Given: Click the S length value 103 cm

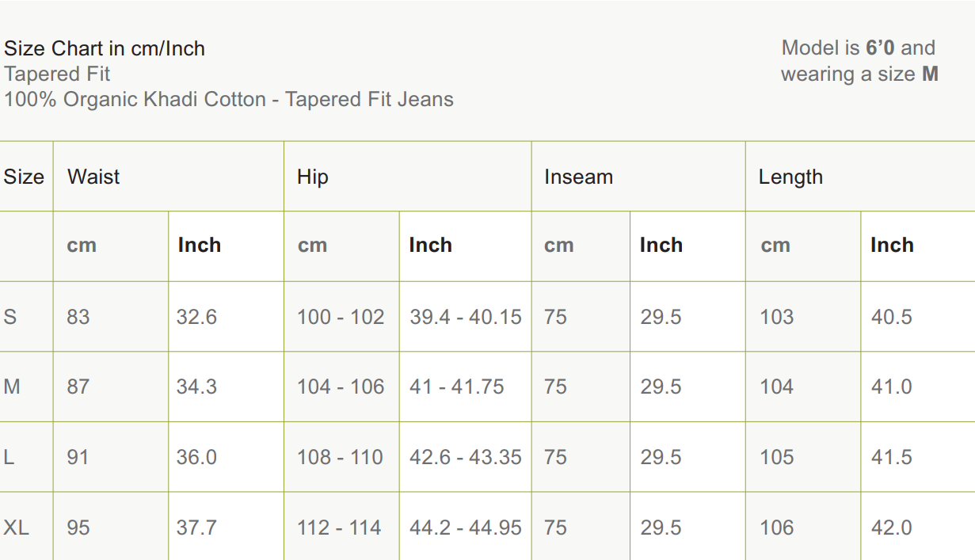Looking at the screenshot, I should (x=776, y=317).
